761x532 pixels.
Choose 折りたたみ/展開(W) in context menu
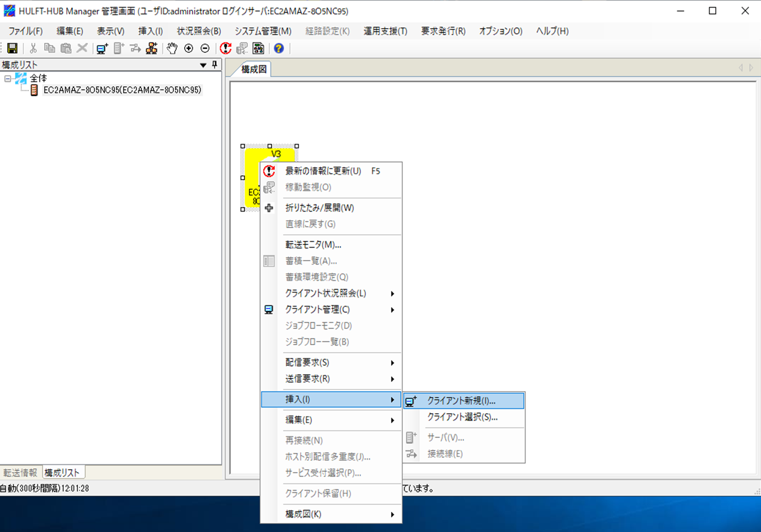click(x=331, y=208)
